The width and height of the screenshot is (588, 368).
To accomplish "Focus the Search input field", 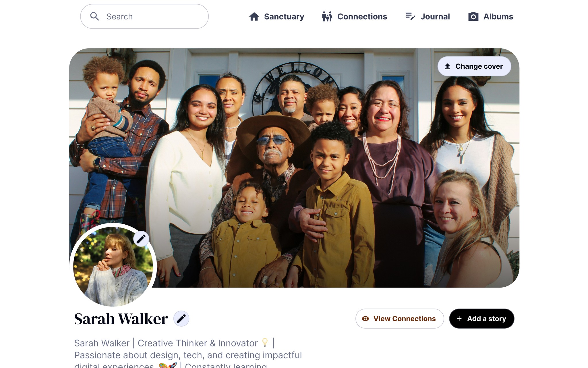I will [x=144, y=16].
